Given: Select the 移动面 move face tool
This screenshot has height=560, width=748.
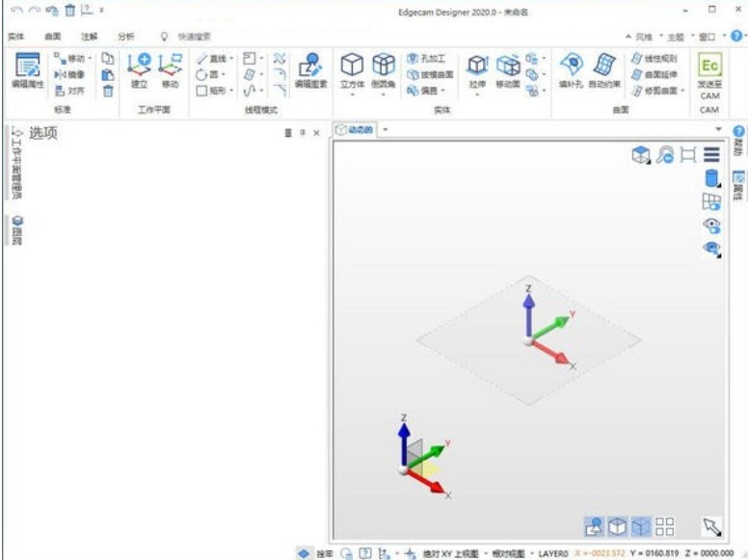Looking at the screenshot, I should (508, 70).
